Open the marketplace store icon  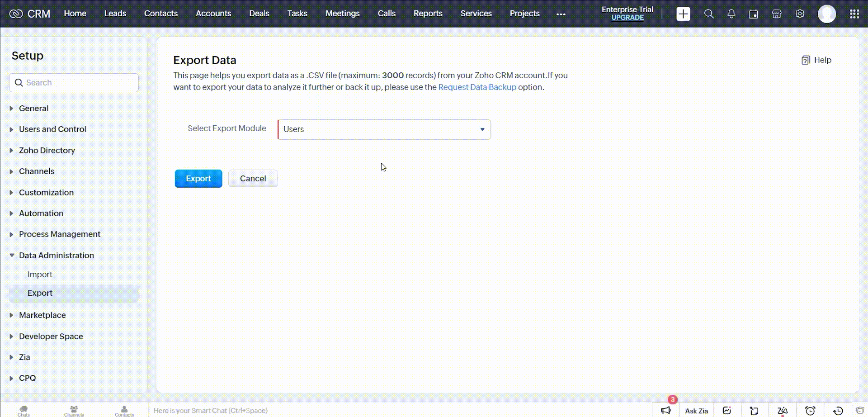click(x=777, y=14)
